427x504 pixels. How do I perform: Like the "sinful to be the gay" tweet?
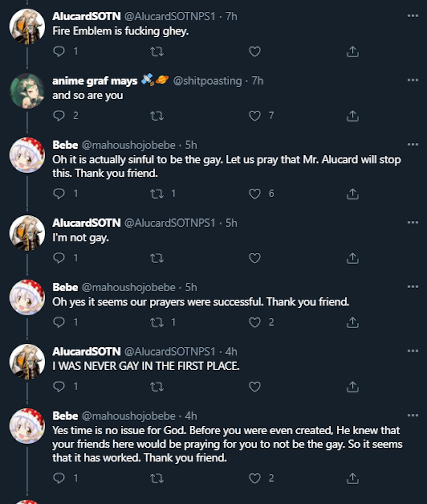[255, 194]
